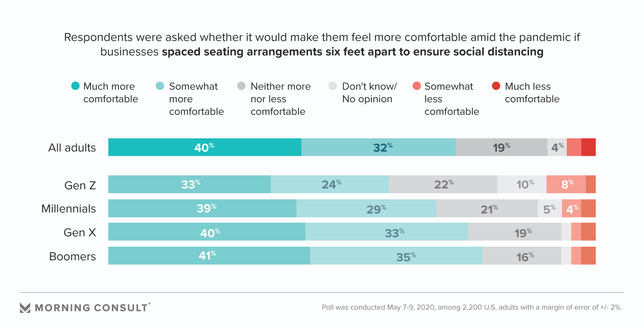Select the 33% segment in Gen Z bar

click(189, 184)
